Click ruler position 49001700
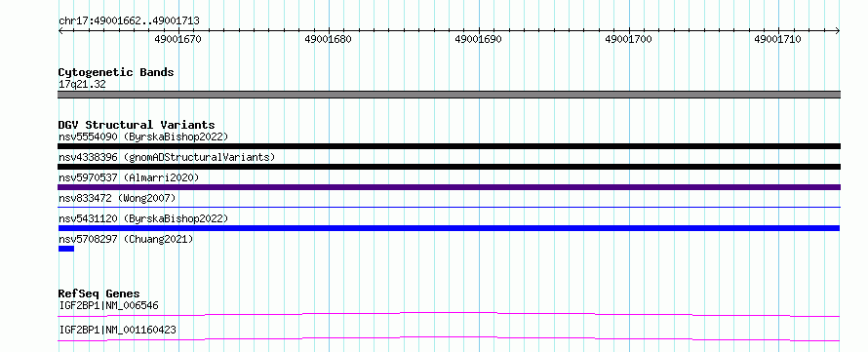 628,39
